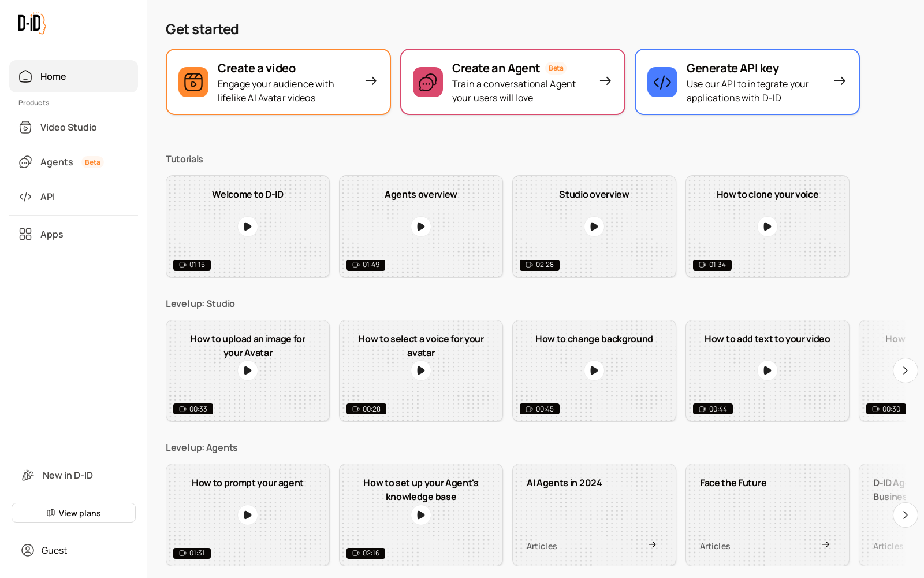Play the Agents overview tutorial
The image size is (924, 578).
pos(421,227)
